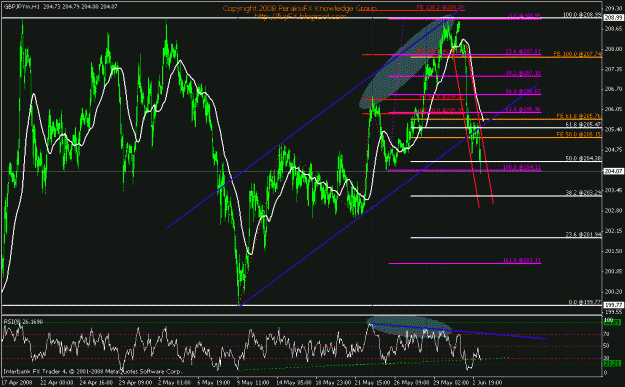The height and width of the screenshot is (387, 625).
Task: Click the 2 May 01:00 time label
Action: 174,383
